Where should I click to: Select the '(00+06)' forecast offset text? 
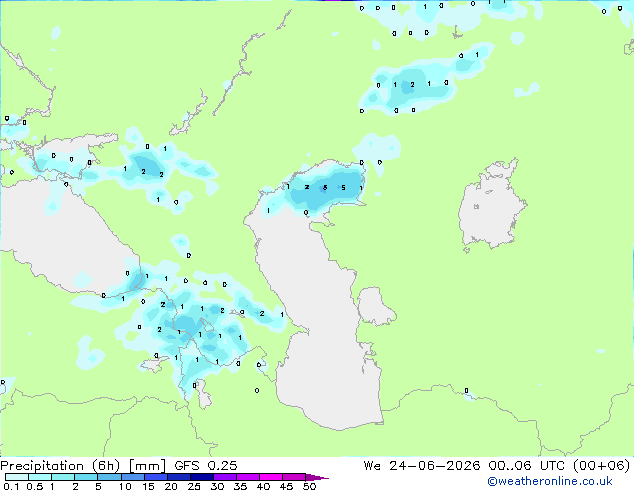click(601, 466)
